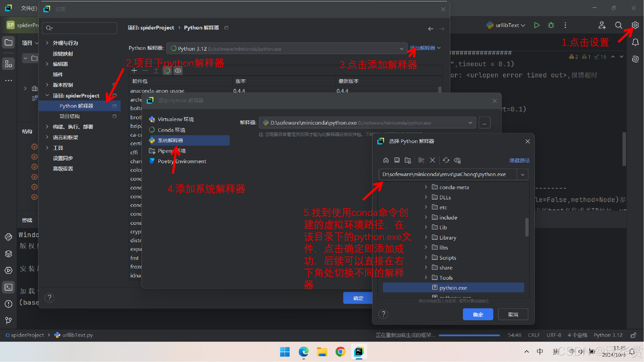Open the interpreter path dropdown in the selector dialog

click(x=522, y=174)
